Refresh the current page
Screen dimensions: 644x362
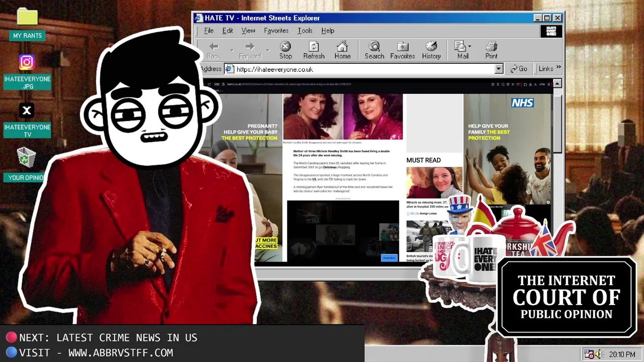pos(314,51)
